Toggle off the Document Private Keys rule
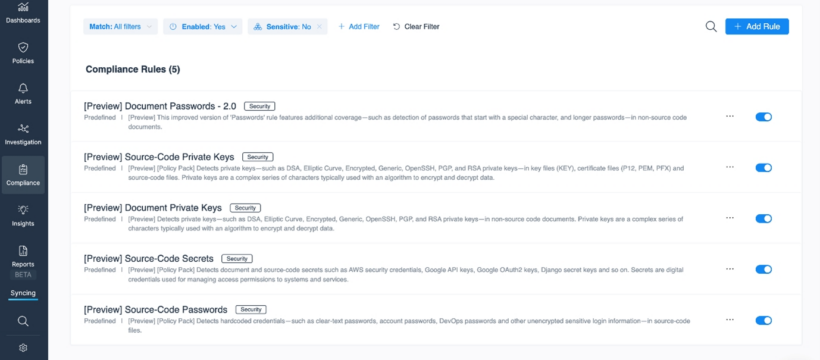820x360 pixels. click(x=764, y=218)
